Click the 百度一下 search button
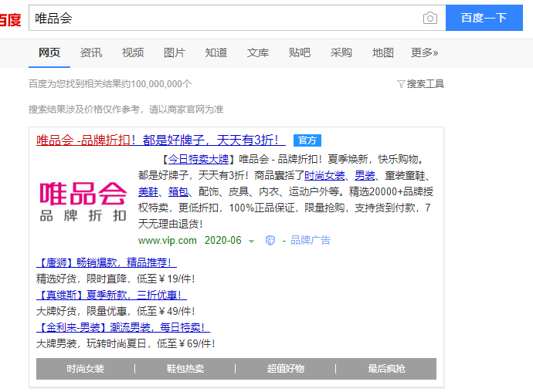 point(484,18)
